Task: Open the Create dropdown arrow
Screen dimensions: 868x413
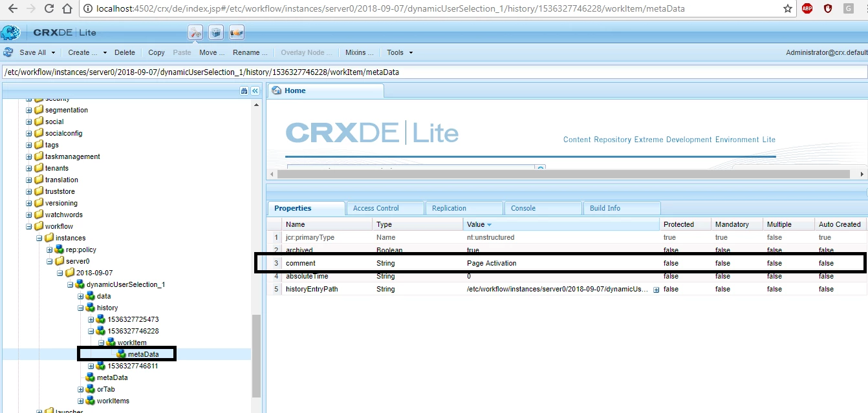Action: point(104,53)
